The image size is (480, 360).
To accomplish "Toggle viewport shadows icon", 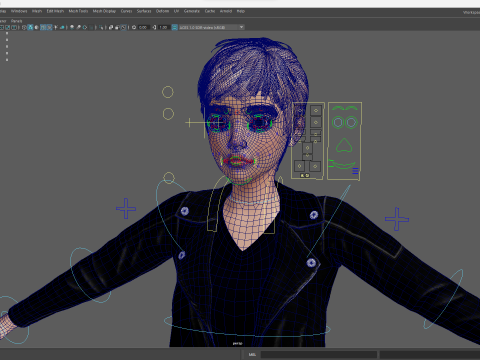I will point(62,27).
